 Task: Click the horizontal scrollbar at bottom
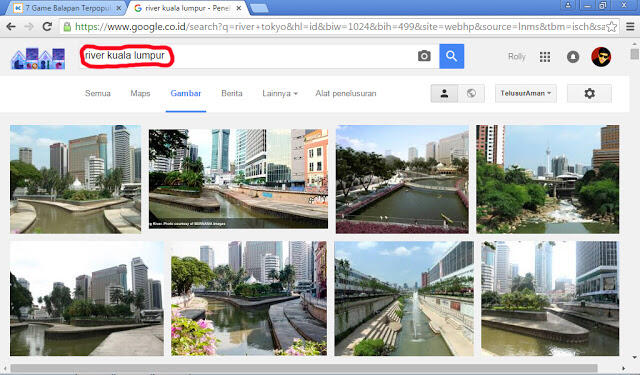click(304, 369)
